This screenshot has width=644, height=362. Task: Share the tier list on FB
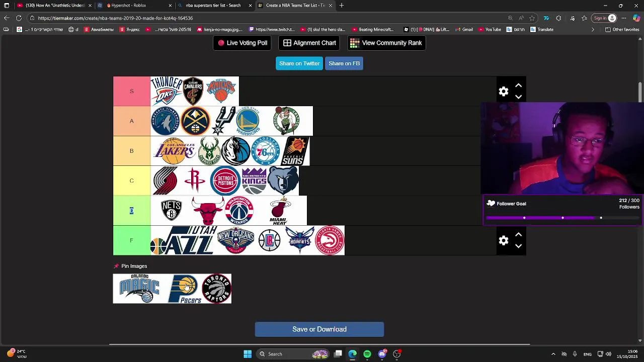[344, 63]
